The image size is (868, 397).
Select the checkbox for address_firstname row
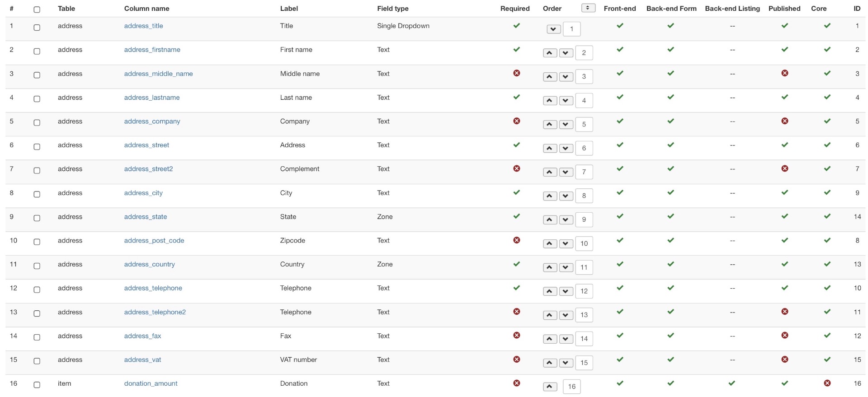coord(37,51)
